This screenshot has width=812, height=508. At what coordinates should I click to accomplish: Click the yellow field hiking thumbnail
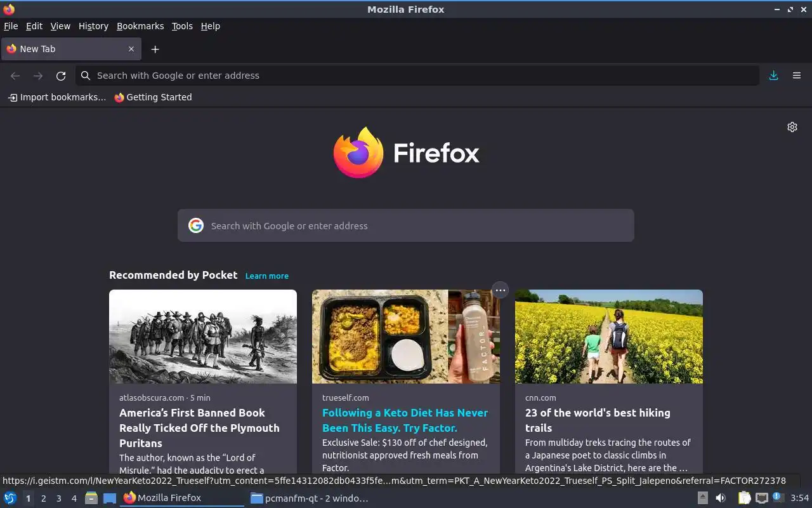coord(609,337)
